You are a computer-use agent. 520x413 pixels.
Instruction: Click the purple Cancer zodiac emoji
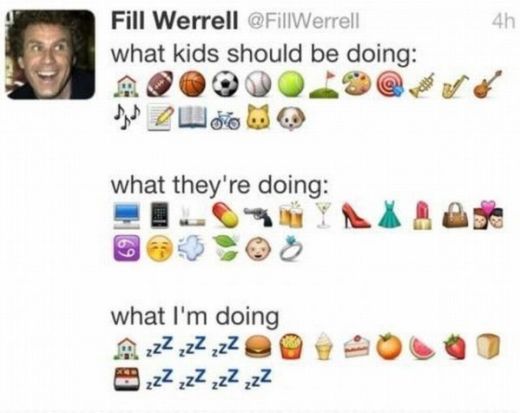coord(127,248)
